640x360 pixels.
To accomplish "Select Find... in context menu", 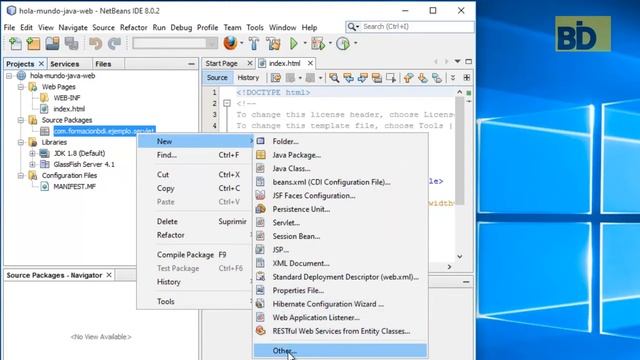I will coord(195,155).
